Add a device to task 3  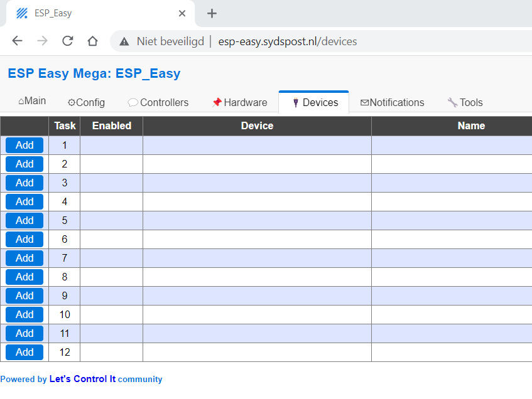tap(24, 183)
